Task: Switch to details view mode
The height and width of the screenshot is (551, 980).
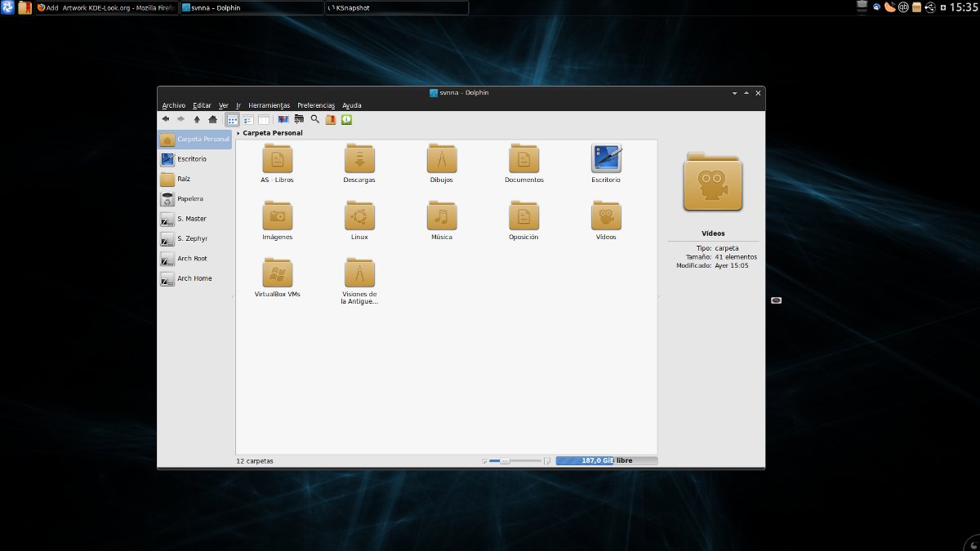Action: coord(248,119)
